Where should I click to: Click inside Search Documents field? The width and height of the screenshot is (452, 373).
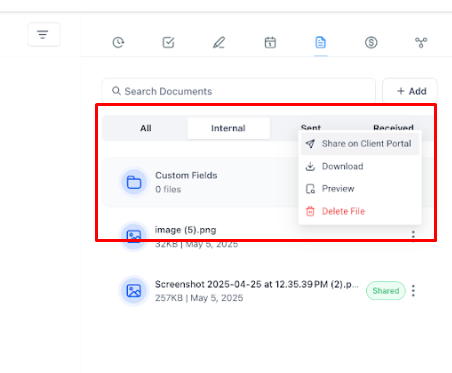point(239,91)
